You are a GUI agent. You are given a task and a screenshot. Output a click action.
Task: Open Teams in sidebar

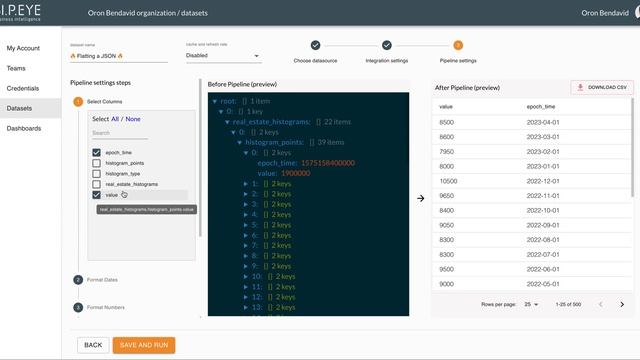pos(16,68)
